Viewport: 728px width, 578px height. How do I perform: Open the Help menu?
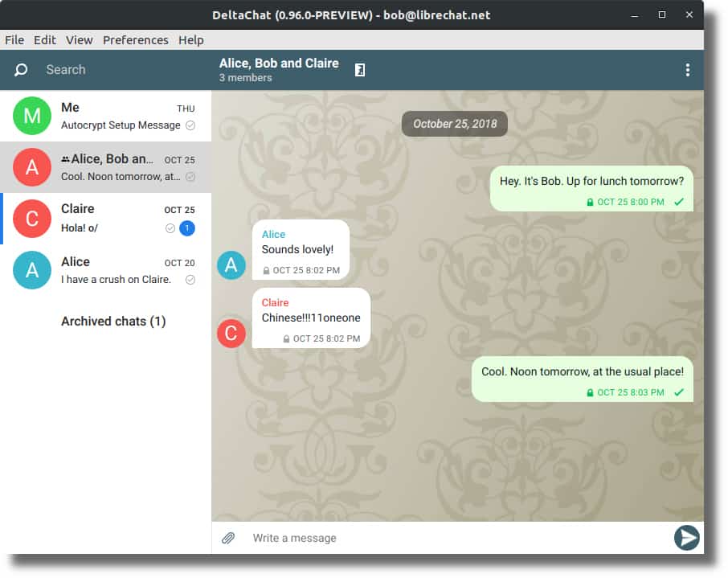coord(190,40)
